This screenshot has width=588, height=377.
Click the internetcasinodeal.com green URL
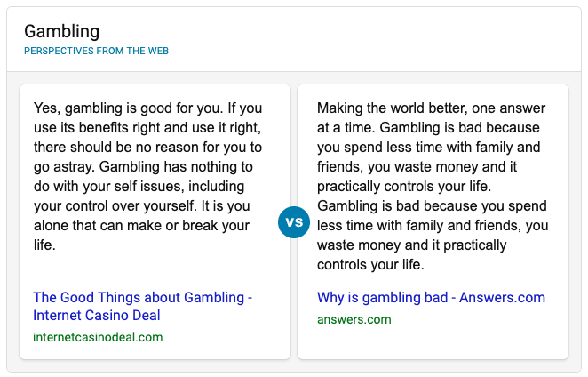[98, 337]
